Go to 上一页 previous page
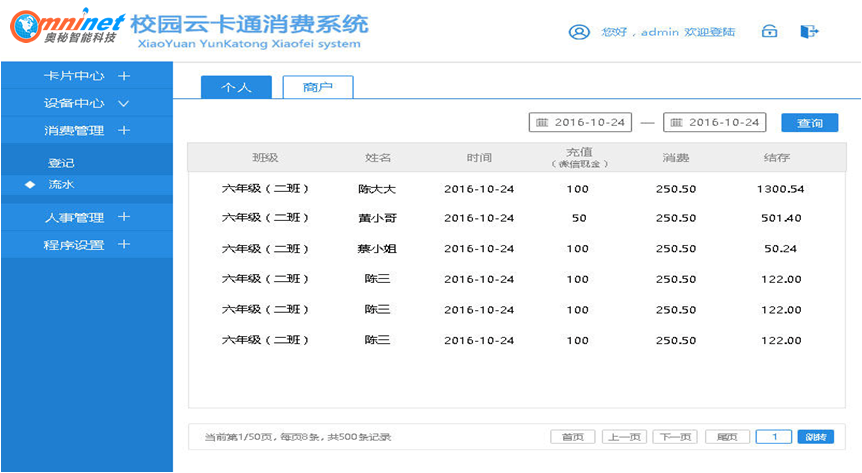Image resolution: width=862 pixels, height=473 pixels. click(624, 437)
